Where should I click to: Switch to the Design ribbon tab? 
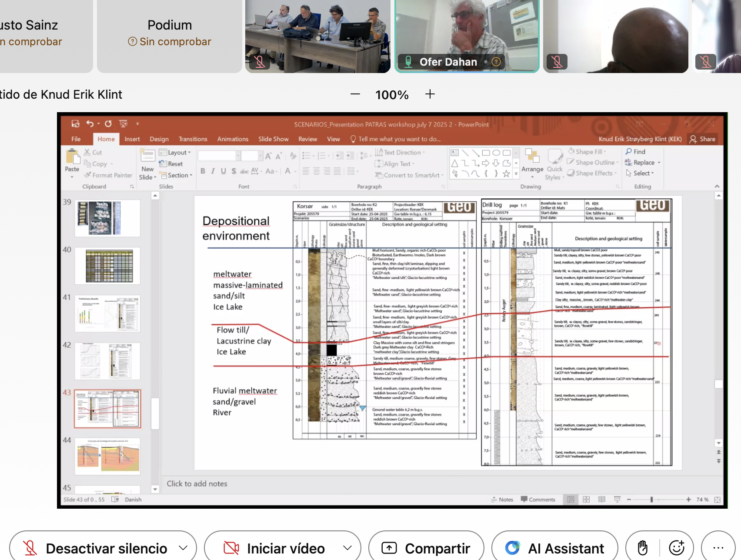159,139
